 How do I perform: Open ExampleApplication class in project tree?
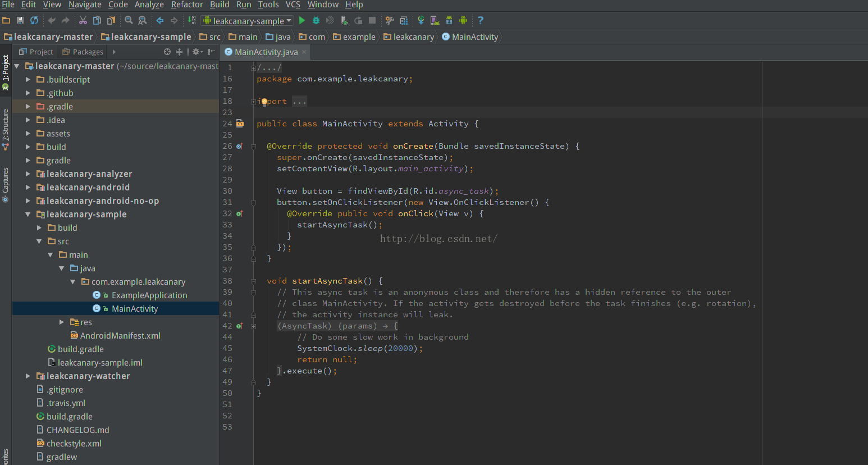pyautogui.click(x=149, y=295)
